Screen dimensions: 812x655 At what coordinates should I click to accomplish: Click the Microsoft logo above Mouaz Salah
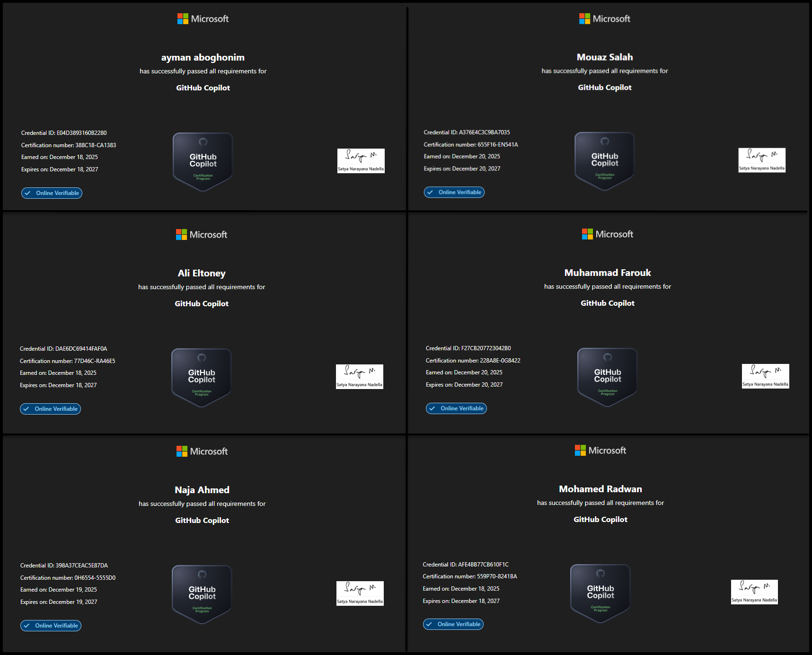(x=604, y=19)
